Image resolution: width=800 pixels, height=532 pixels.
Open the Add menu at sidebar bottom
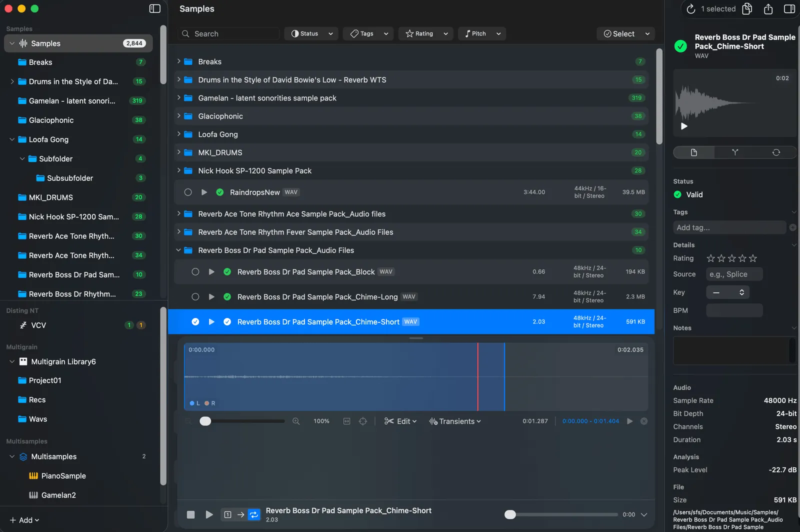[x=24, y=520]
